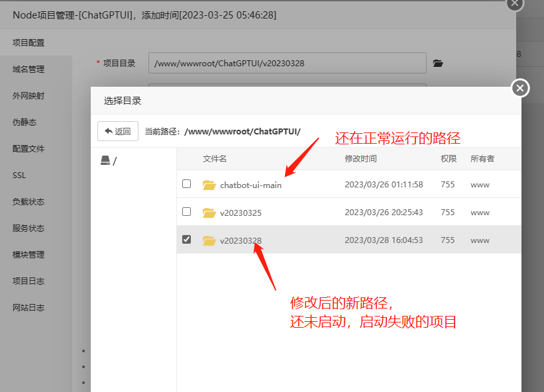The width and height of the screenshot is (544, 392).
Task: Open the folder browser icon beside 项目目录
Action: pos(438,63)
